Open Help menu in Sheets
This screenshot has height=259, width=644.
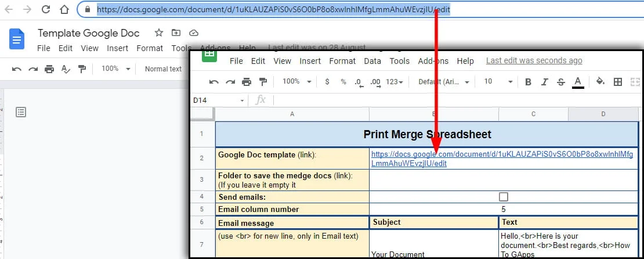click(x=465, y=61)
